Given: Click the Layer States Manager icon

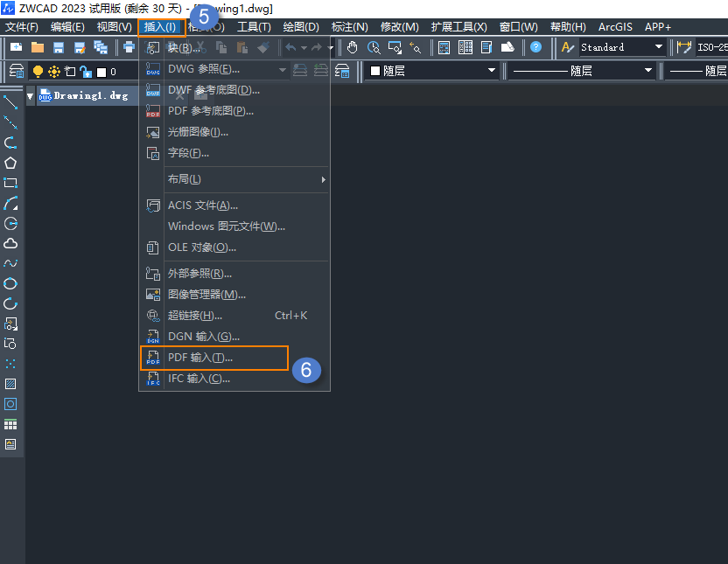Looking at the screenshot, I should tap(342, 71).
